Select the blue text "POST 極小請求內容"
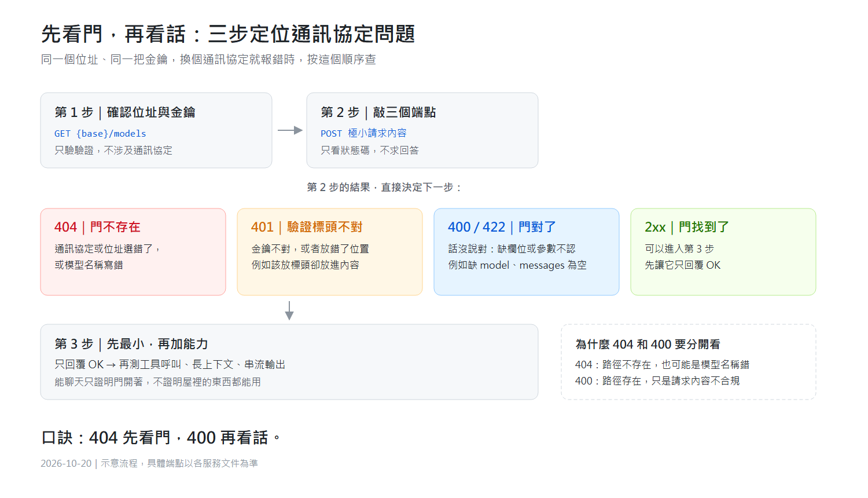This screenshot has width=868, height=498. [x=363, y=134]
